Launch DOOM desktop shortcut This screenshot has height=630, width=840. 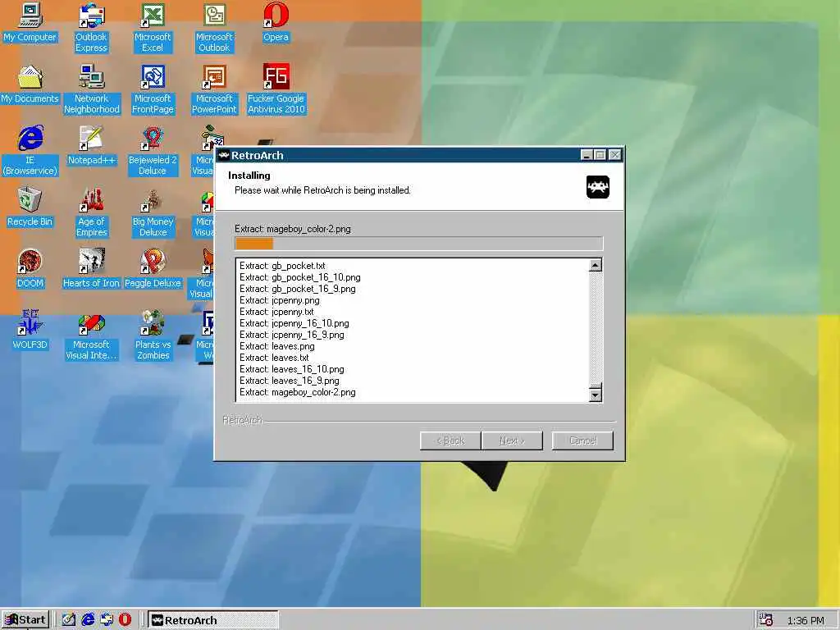click(30, 269)
